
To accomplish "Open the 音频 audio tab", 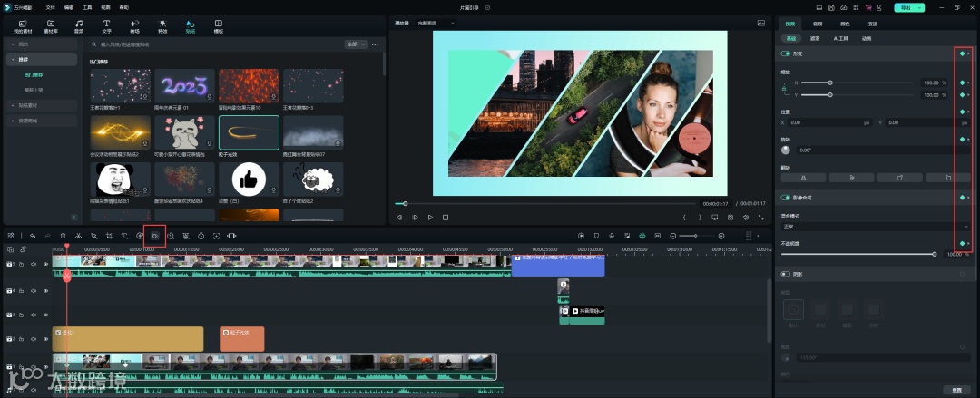I will point(79,26).
